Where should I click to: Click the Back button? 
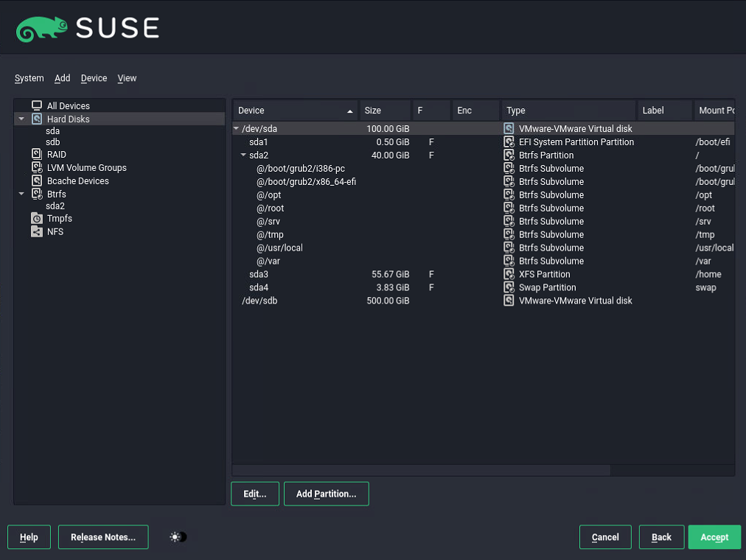coord(661,536)
